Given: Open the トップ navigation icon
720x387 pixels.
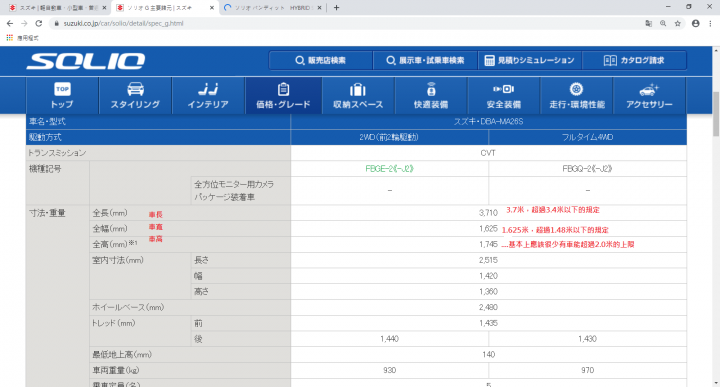Looking at the screenshot, I should (x=62, y=95).
